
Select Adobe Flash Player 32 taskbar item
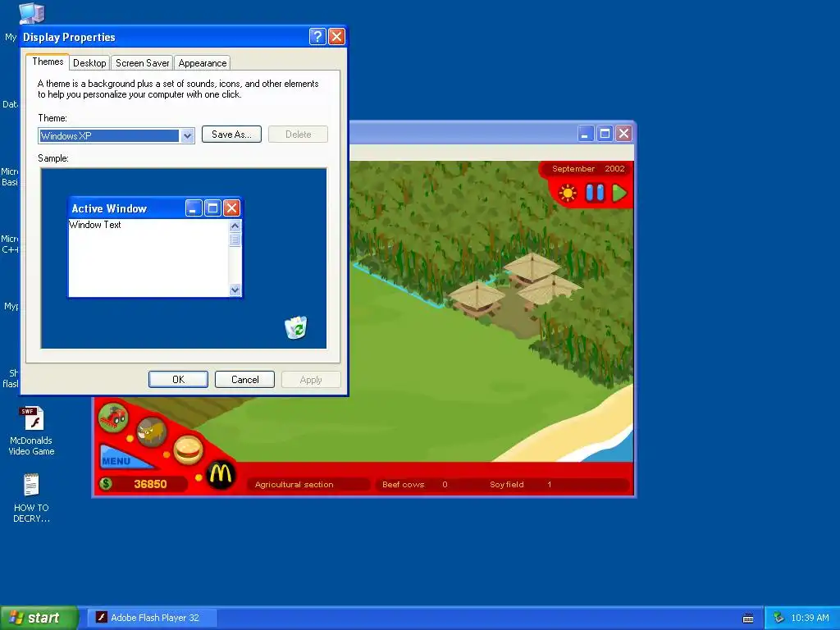click(153, 618)
